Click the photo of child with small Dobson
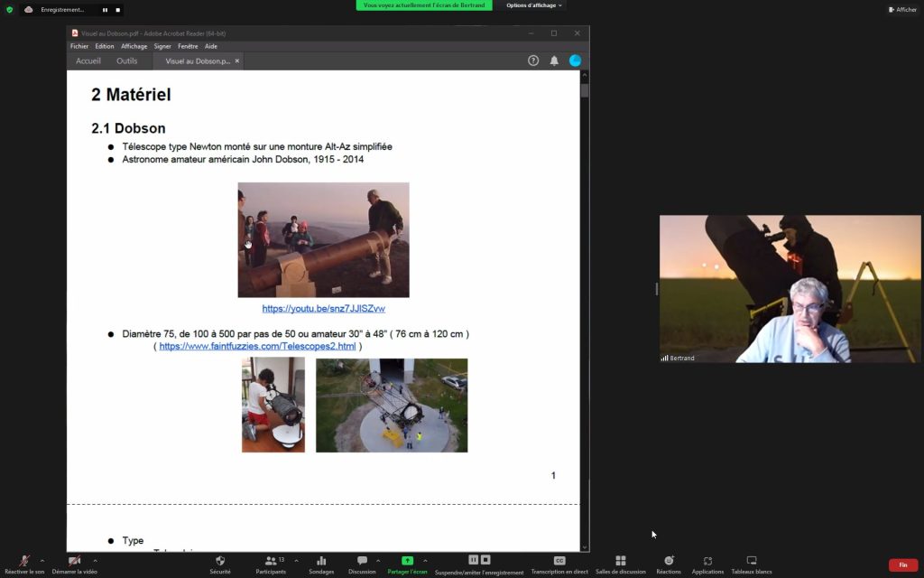 tap(273, 405)
